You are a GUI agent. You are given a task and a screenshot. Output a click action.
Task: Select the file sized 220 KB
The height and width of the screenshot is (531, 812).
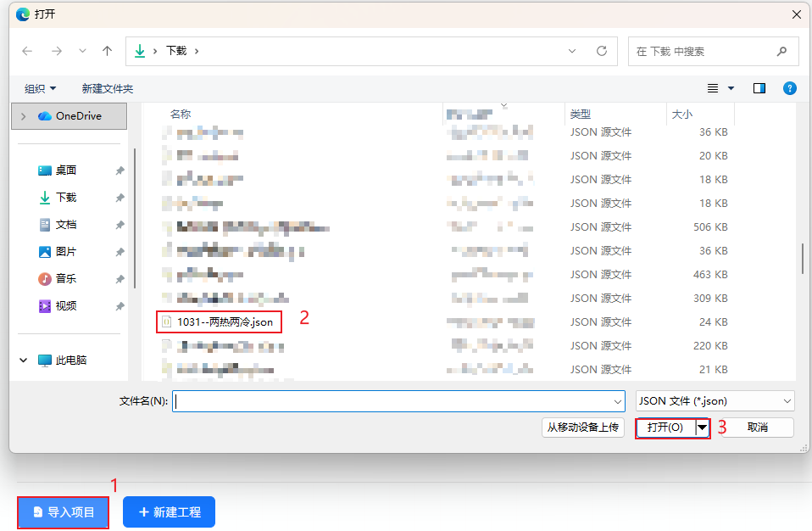click(x=445, y=345)
